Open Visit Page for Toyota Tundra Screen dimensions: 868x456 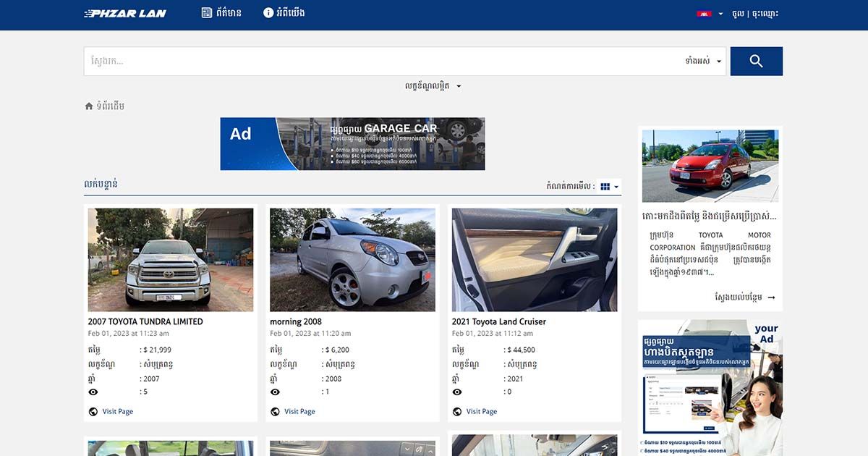(x=118, y=411)
